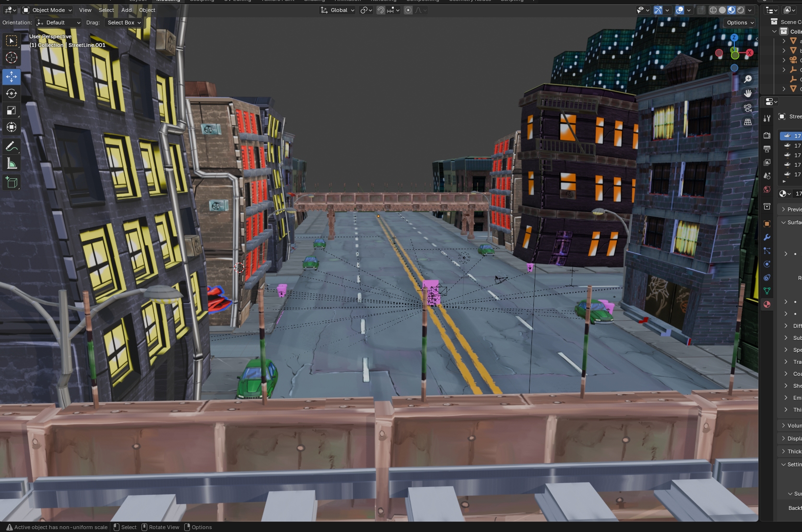
Task: Open the Select Box drag dropdown
Action: pos(124,23)
